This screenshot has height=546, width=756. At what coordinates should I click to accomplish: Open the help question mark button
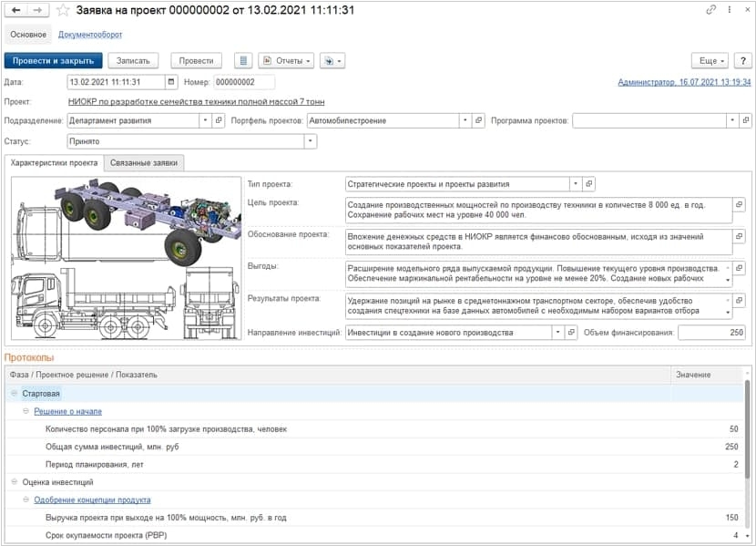[x=742, y=61]
